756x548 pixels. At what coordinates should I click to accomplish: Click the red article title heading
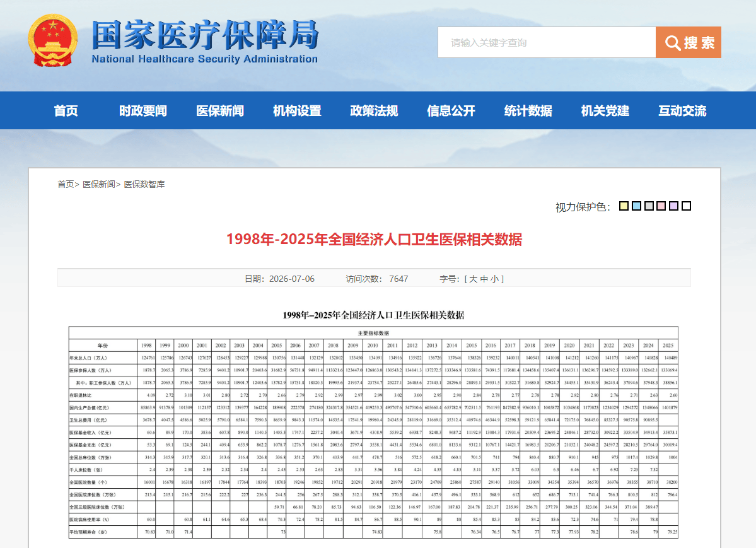pyautogui.click(x=374, y=239)
